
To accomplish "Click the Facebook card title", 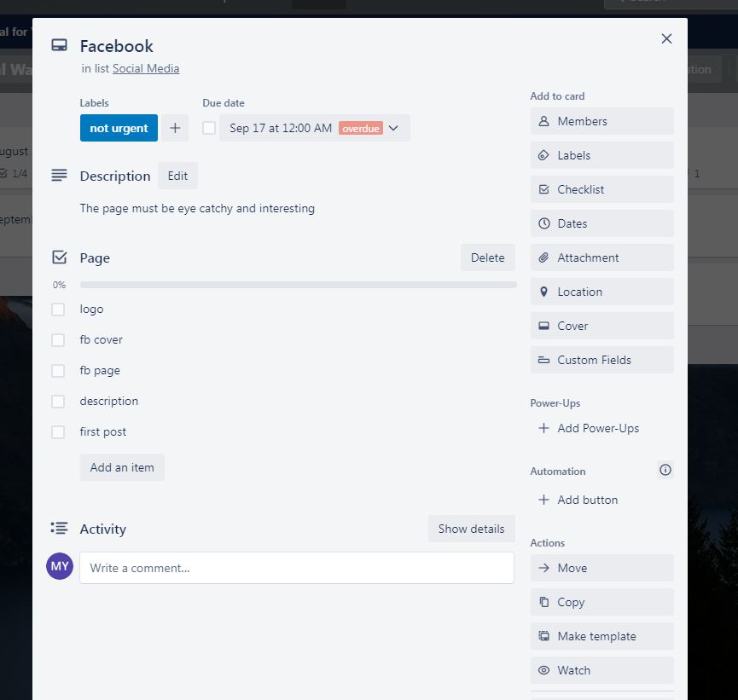I will tap(116, 46).
